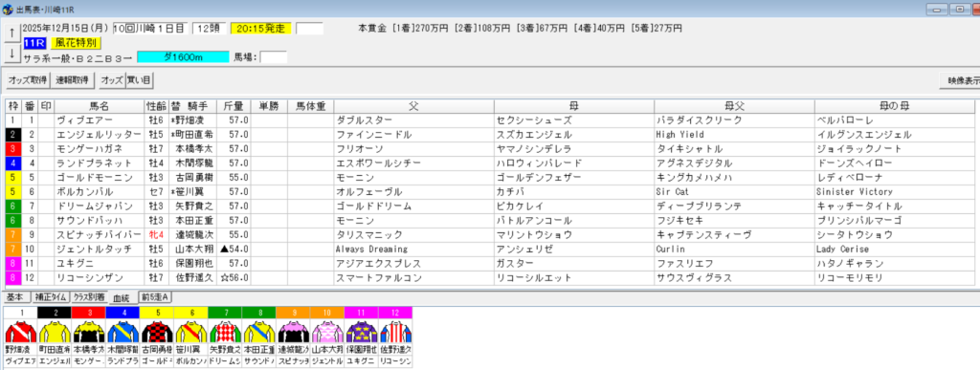
Task: Click the down arrow race navigation button
Action: pos(11,53)
